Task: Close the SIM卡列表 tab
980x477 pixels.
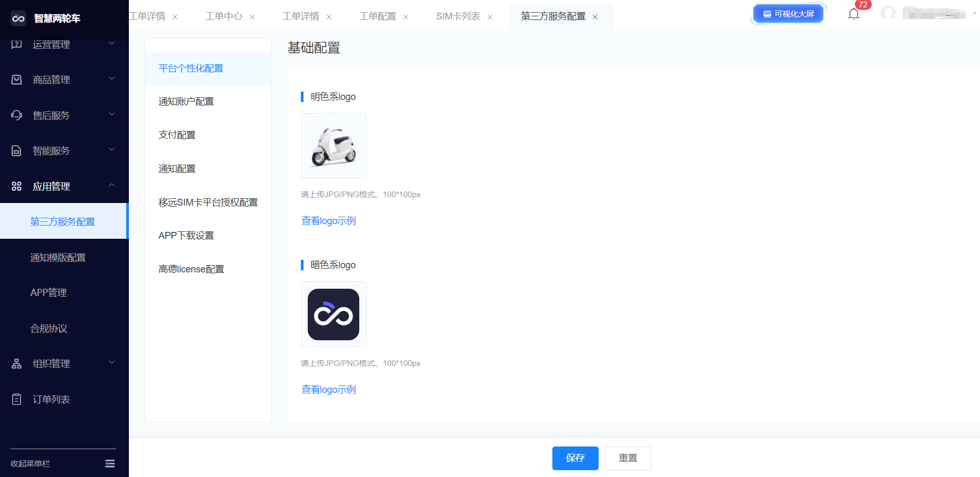Action: point(490,17)
